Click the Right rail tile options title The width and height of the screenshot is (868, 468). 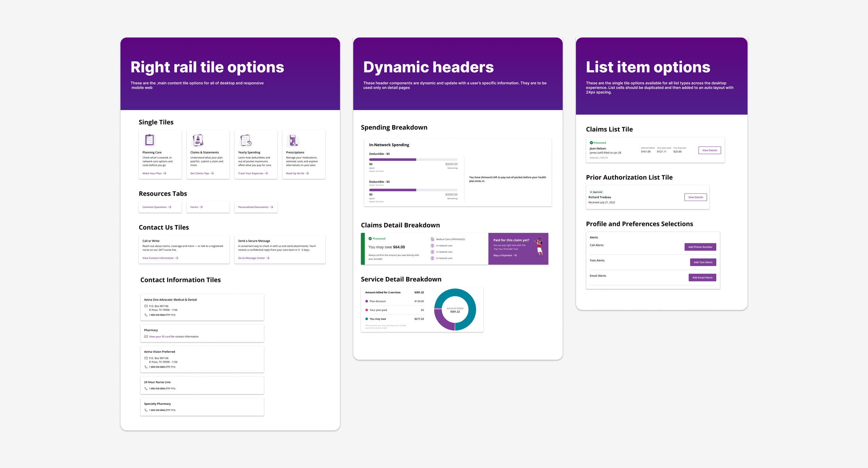207,67
